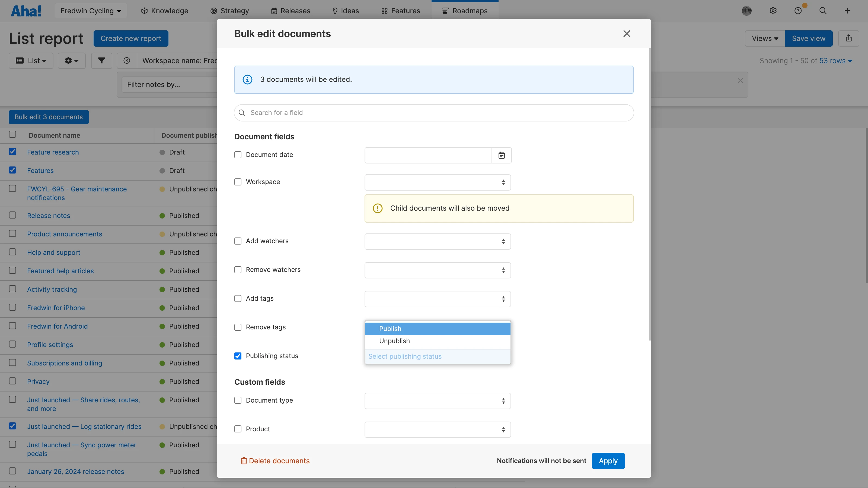Click the filter funnel icon
Viewport: 868px width, 488px height.
101,61
